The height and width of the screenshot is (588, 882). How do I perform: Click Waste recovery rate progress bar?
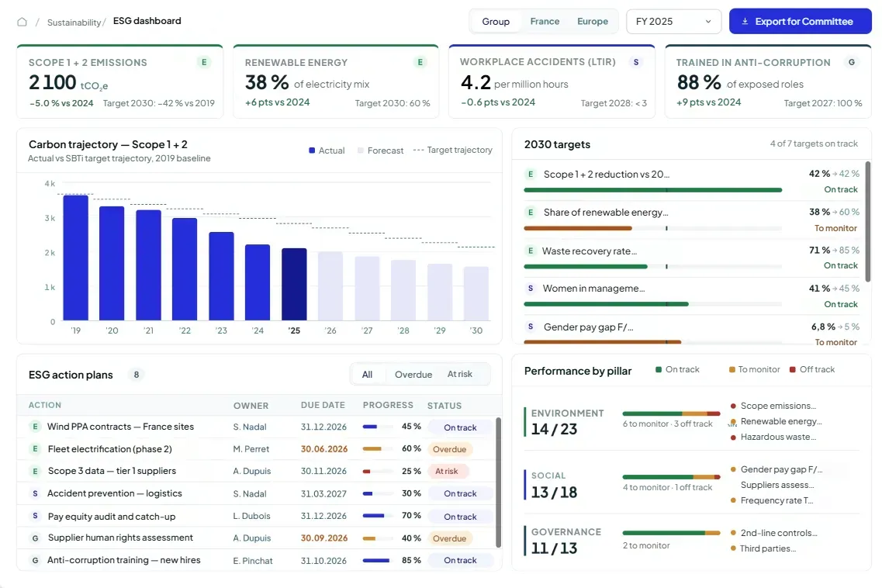(x=652, y=267)
